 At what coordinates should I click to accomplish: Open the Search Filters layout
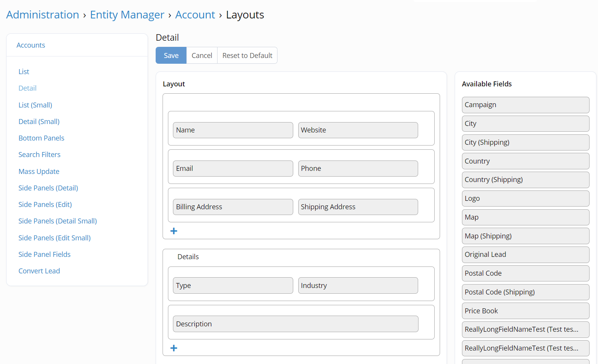click(x=39, y=154)
